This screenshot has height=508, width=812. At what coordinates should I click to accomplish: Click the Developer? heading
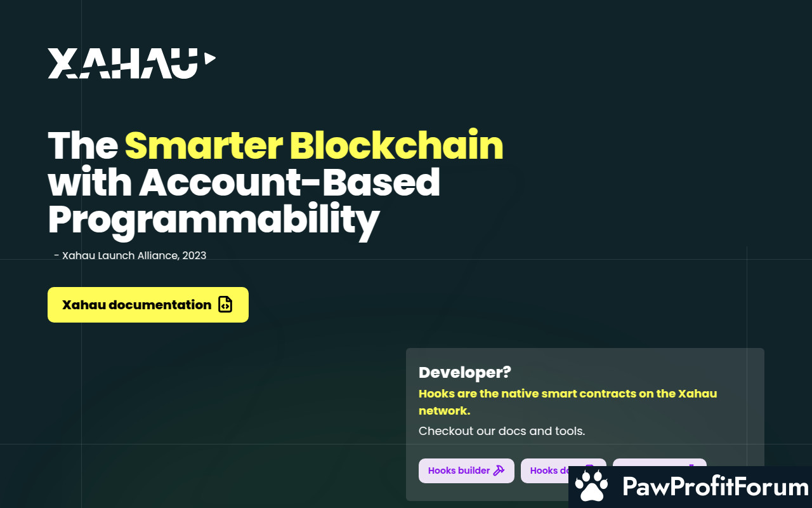click(x=465, y=372)
